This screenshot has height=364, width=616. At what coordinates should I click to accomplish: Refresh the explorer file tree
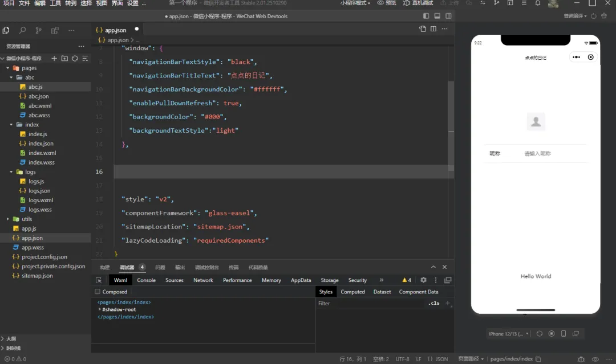pyautogui.click(x=75, y=59)
